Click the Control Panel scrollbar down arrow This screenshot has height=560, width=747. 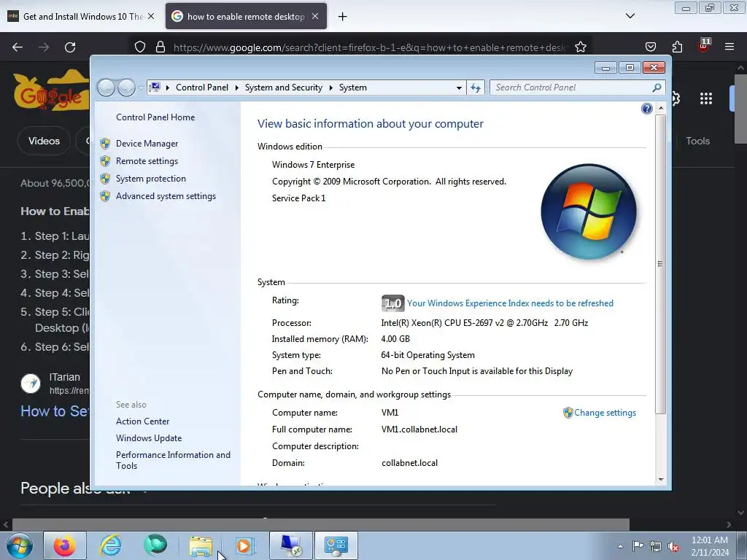pos(661,480)
